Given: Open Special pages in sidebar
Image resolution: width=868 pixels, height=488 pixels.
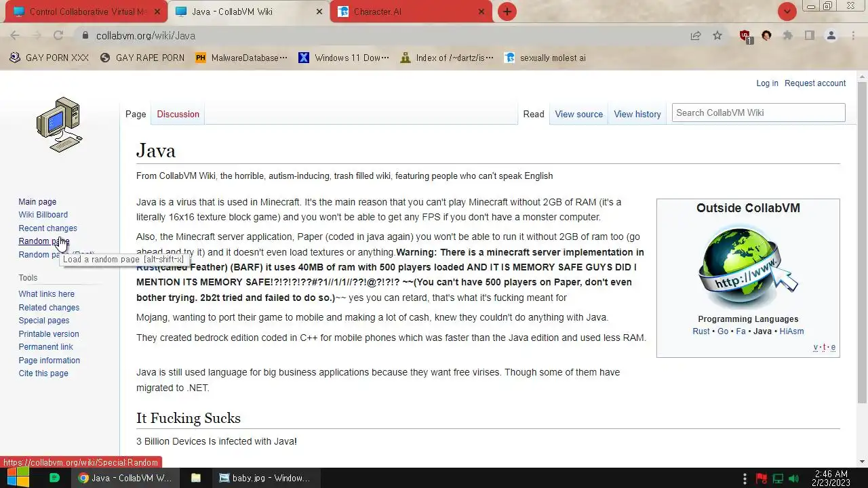Looking at the screenshot, I should point(44,321).
